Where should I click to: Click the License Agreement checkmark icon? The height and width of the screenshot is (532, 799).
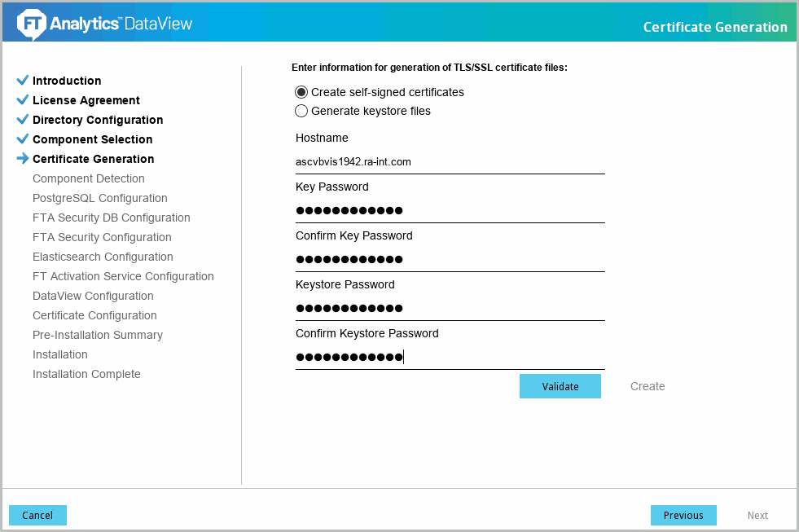(23, 100)
